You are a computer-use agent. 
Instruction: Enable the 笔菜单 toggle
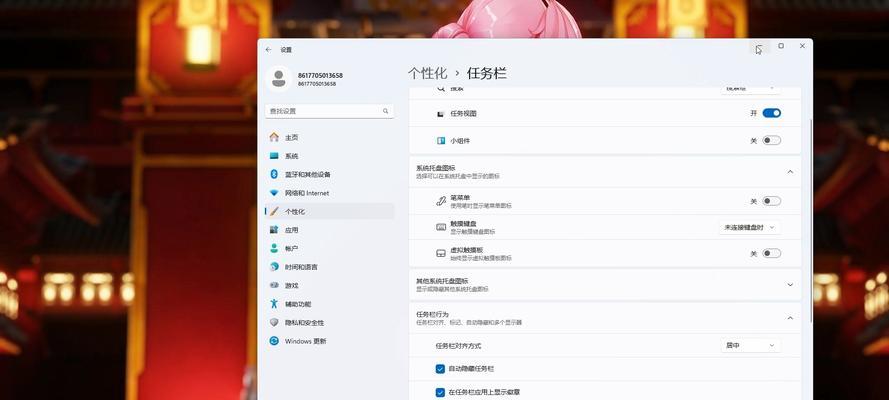pyautogui.click(x=772, y=201)
